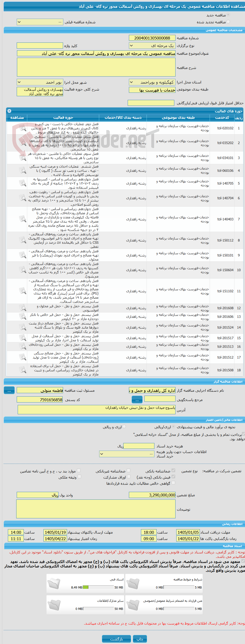Toggle ضمانتنامه بانکی checkbox
This screenshot has width=245, height=644.
click(x=174, y=470)
